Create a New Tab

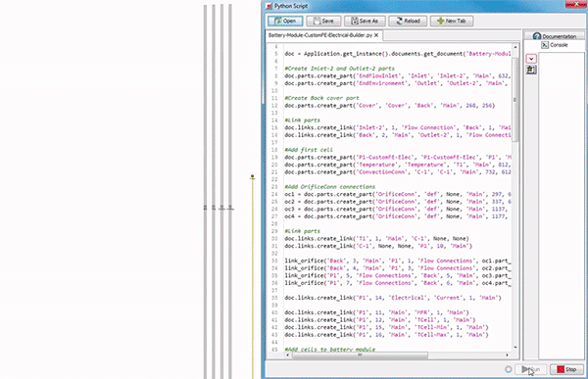pos(452,21)
